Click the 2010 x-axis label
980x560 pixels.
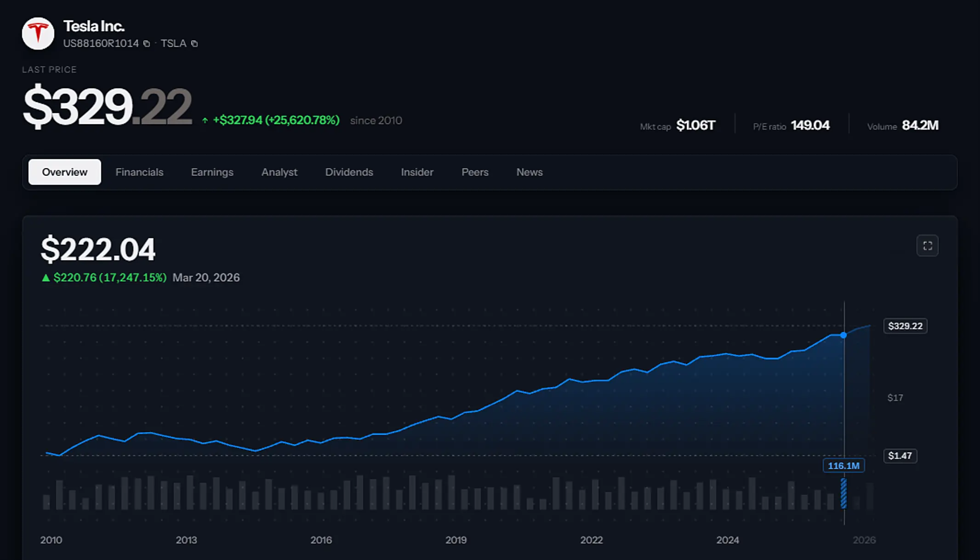51,540
